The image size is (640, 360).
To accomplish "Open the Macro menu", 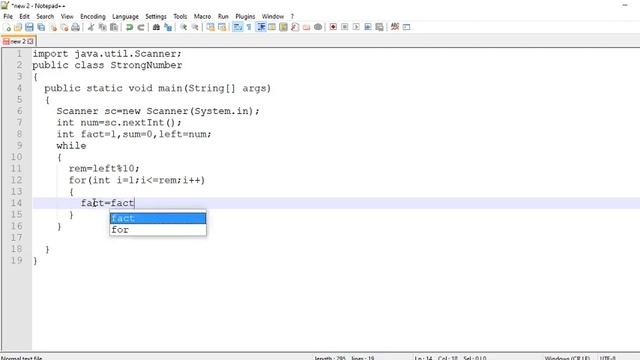I will (202, 16).
